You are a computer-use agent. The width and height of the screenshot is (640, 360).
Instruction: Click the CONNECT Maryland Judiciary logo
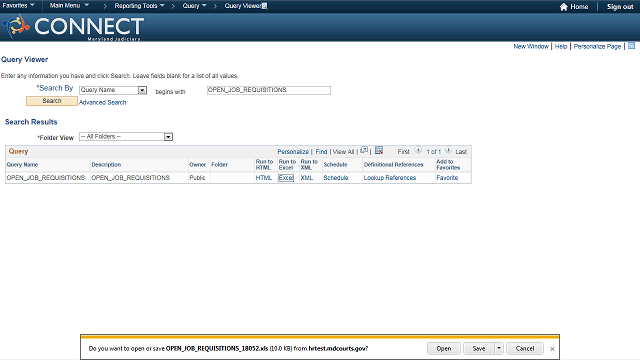(73, 27)
